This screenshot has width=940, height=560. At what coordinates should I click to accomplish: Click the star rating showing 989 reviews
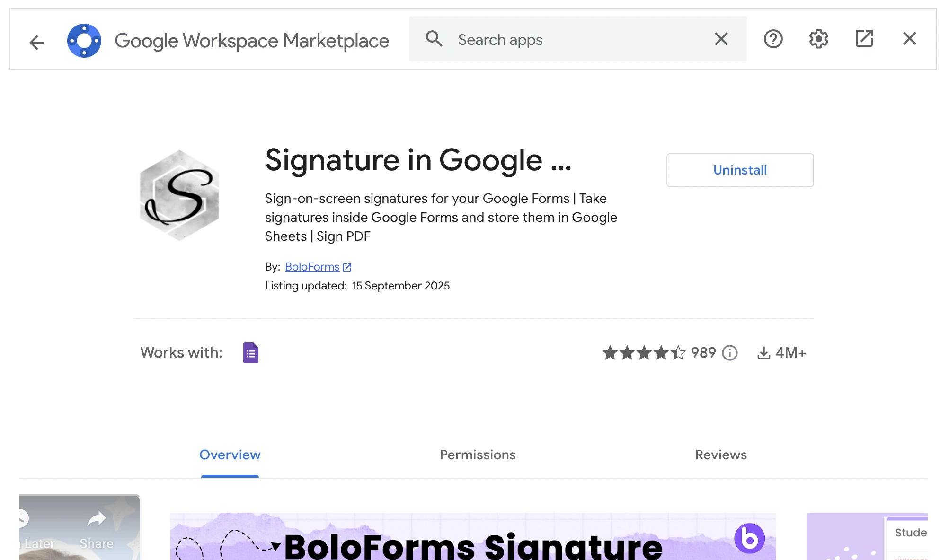pyautogui.click(x=643, y=353)
